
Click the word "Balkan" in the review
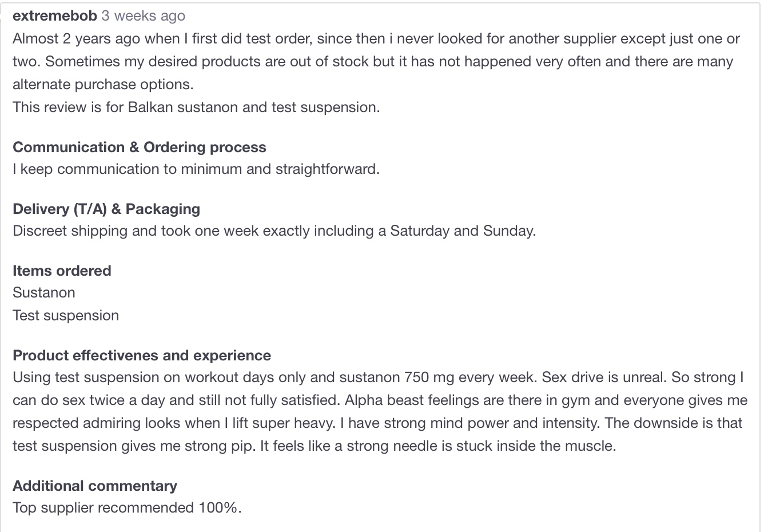150,107
